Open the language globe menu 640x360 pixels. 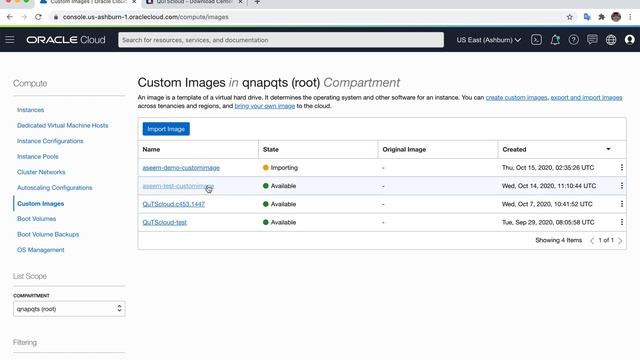pyautogui.click(x=611, y=40)
